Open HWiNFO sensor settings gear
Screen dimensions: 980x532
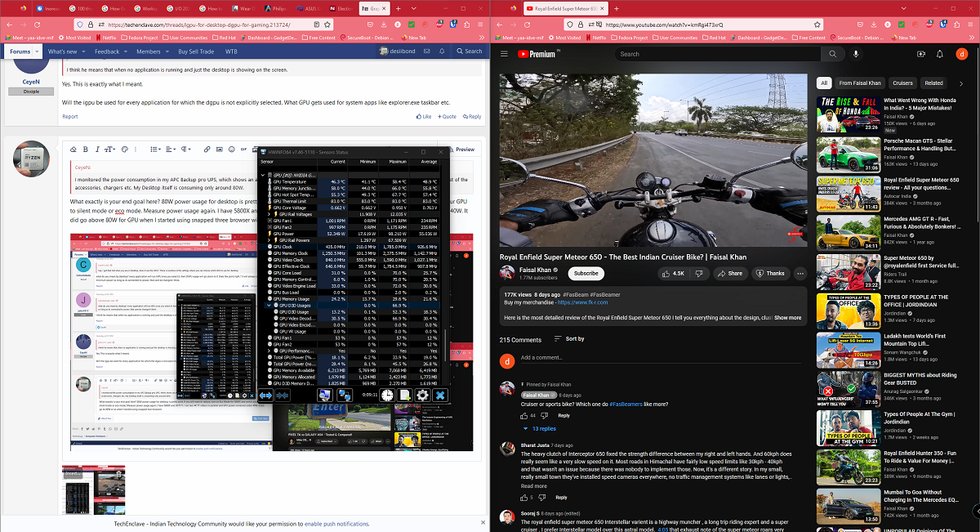point(422,396)
